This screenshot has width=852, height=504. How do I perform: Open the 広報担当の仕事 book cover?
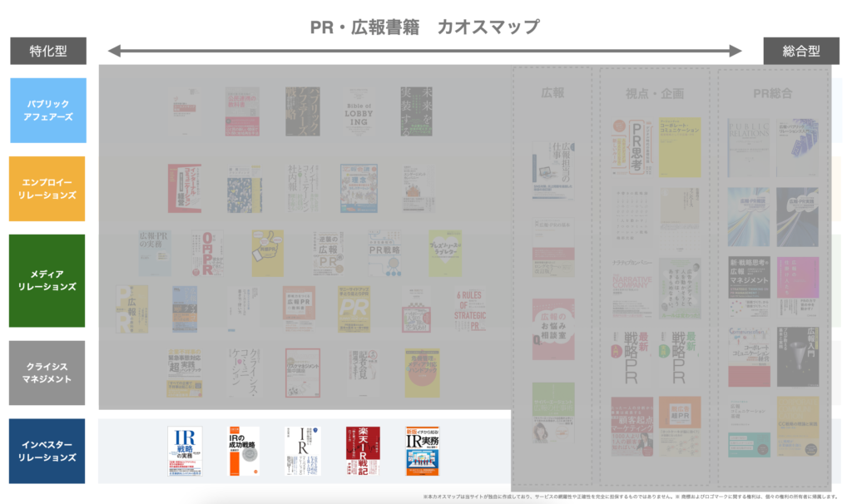(553, 170)
